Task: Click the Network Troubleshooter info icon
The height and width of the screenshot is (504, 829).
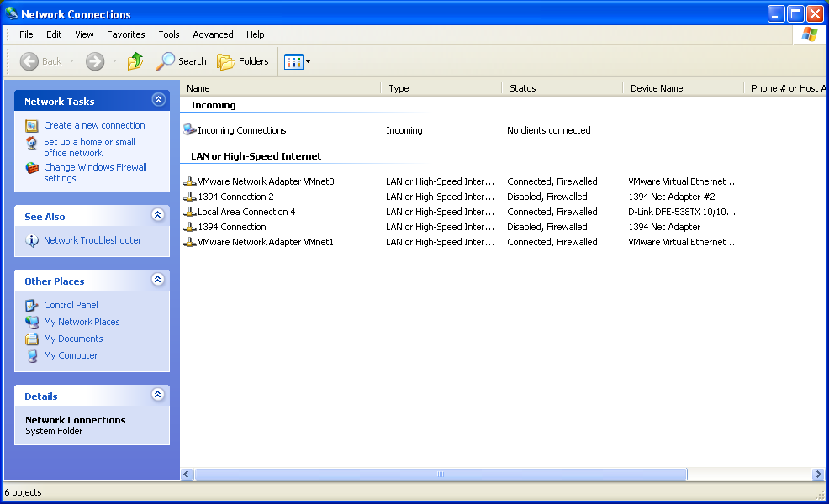Action: pyautogui.click(x=32, y=240)
